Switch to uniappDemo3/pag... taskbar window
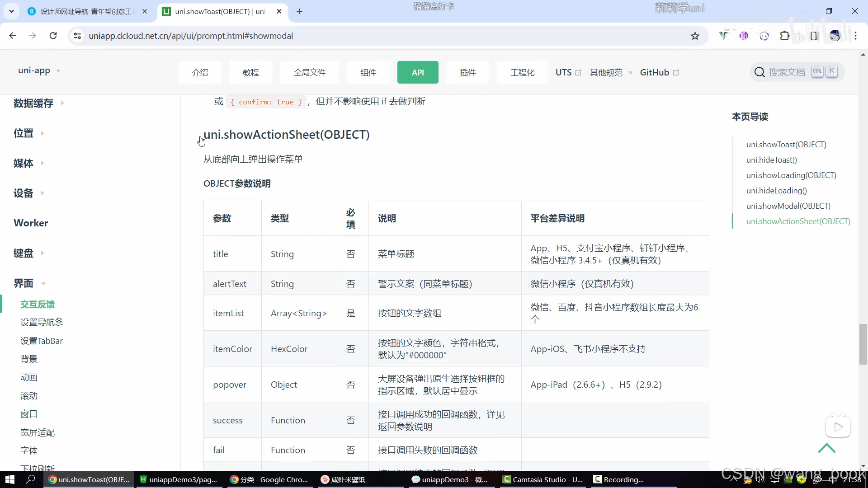The image size is (868, 488). (179, 479)
